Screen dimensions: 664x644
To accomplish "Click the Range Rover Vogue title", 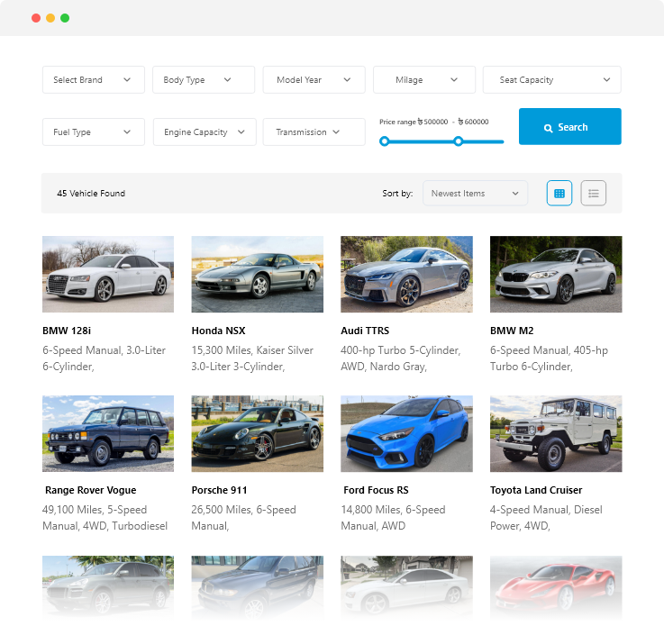I will coord(91,490).
